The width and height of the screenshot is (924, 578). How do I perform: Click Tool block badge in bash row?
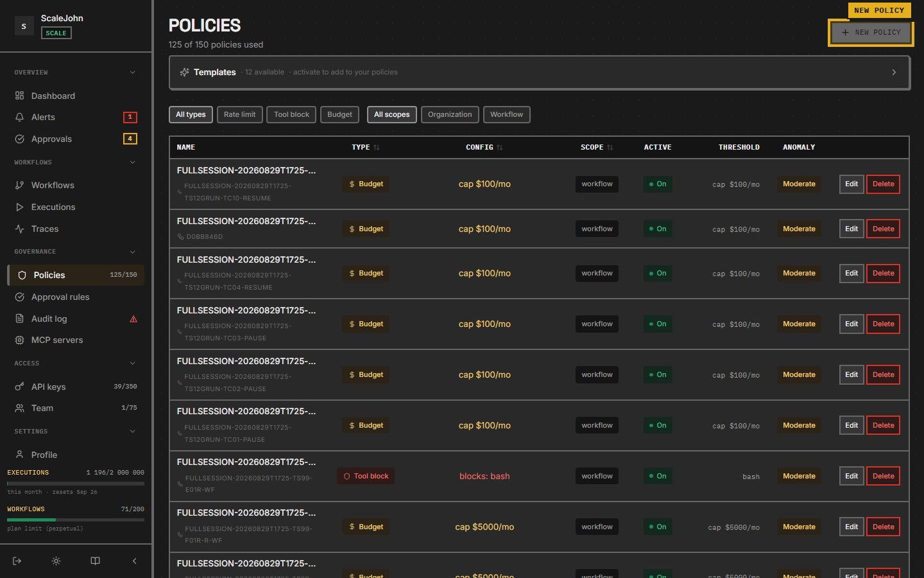point(366,476)
